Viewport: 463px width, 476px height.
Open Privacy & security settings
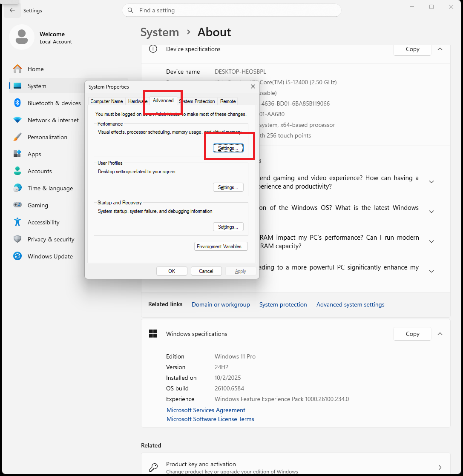coord(51,239)
